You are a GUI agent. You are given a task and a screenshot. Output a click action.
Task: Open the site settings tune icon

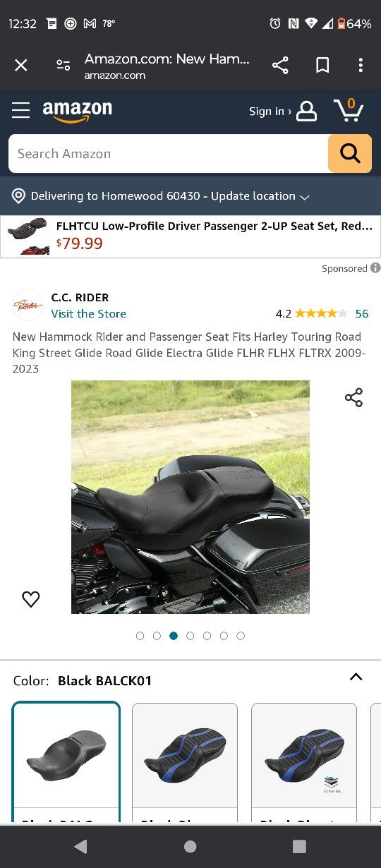point(64,66)
